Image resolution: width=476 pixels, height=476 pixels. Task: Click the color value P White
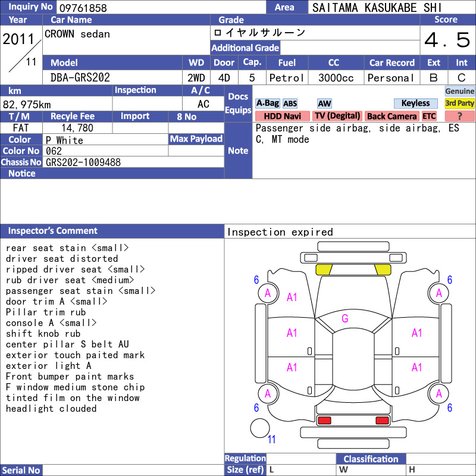[64, 140]
